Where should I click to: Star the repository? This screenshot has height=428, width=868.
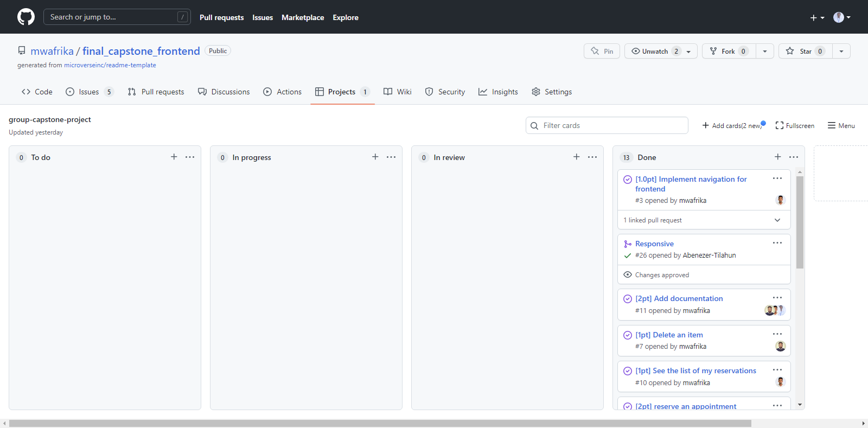point(806,51)
